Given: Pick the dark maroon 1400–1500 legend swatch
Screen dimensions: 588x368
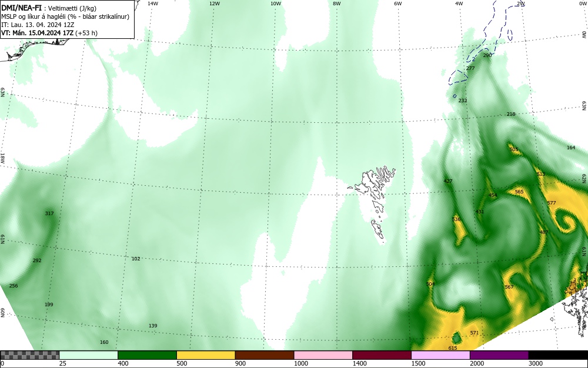Looking at the screenshot, I should click(x=382, y=355).
